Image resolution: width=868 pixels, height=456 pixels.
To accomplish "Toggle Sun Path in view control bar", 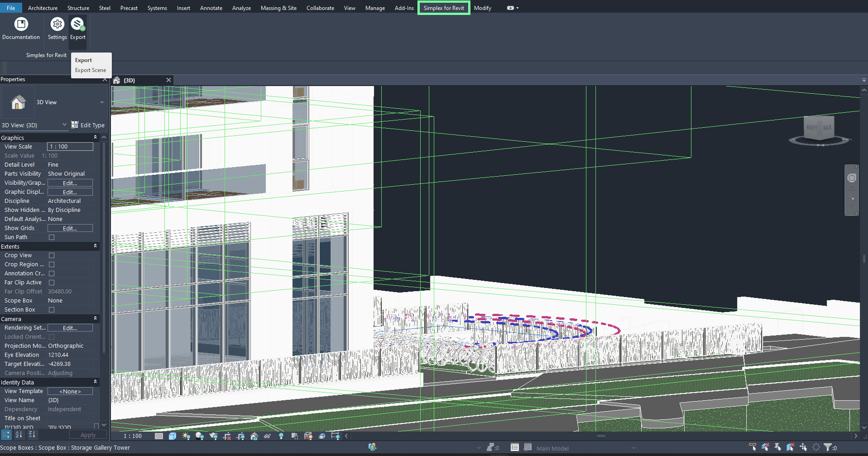I will point(186,436).
